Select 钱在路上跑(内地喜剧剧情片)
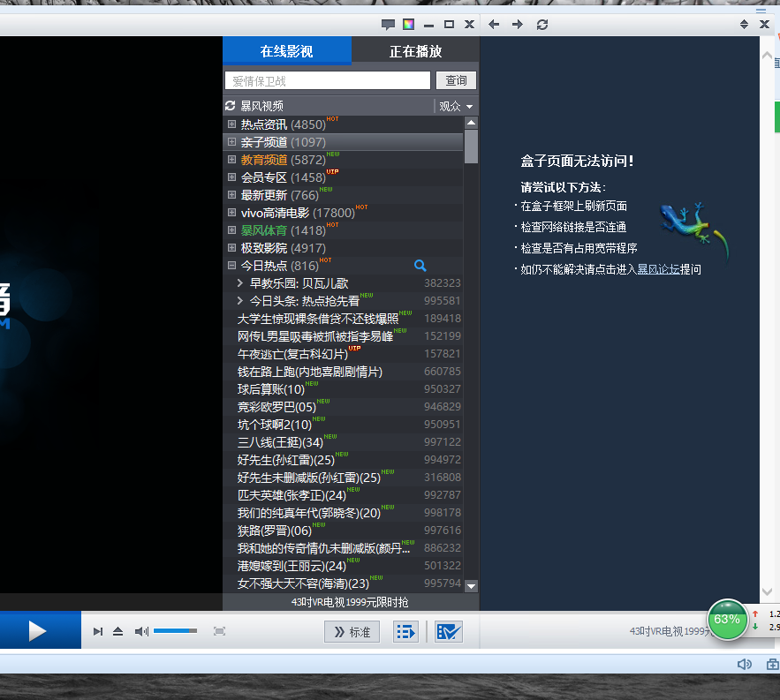This screenshot has width=780, height=700. pyautogui.click(x=310, y=372)
